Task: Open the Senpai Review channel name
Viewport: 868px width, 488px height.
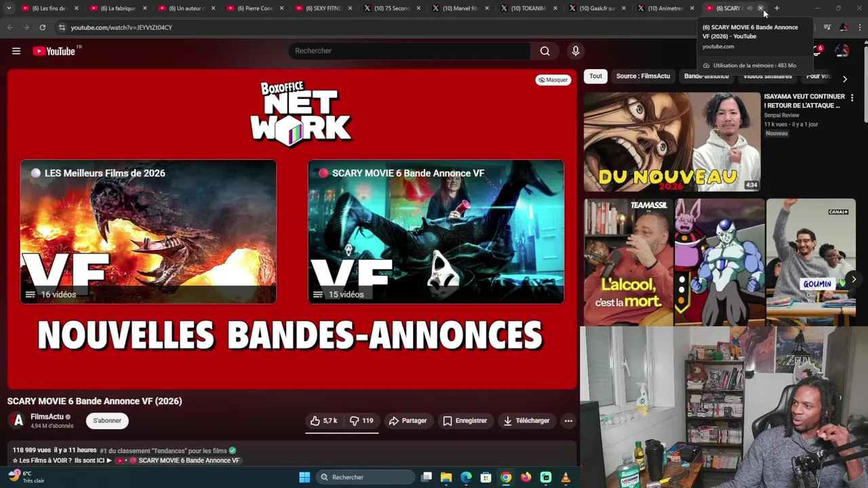Action: point(782,115)
